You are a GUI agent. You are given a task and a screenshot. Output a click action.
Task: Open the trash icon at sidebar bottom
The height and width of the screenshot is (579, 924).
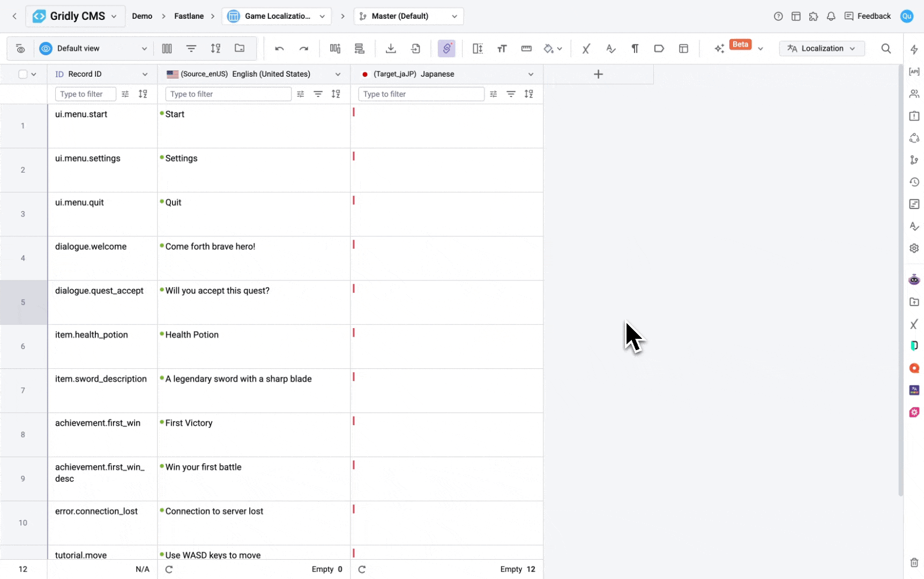(914, 562)
